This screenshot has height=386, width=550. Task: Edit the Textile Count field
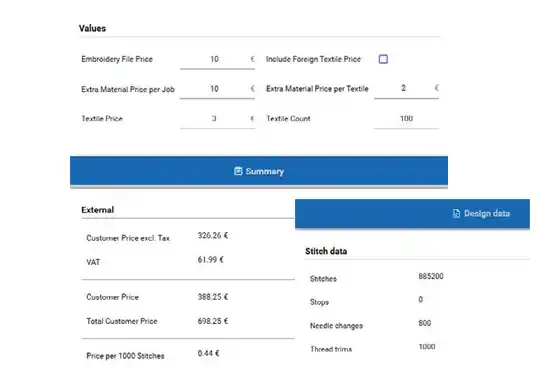(x=406, y=119)
